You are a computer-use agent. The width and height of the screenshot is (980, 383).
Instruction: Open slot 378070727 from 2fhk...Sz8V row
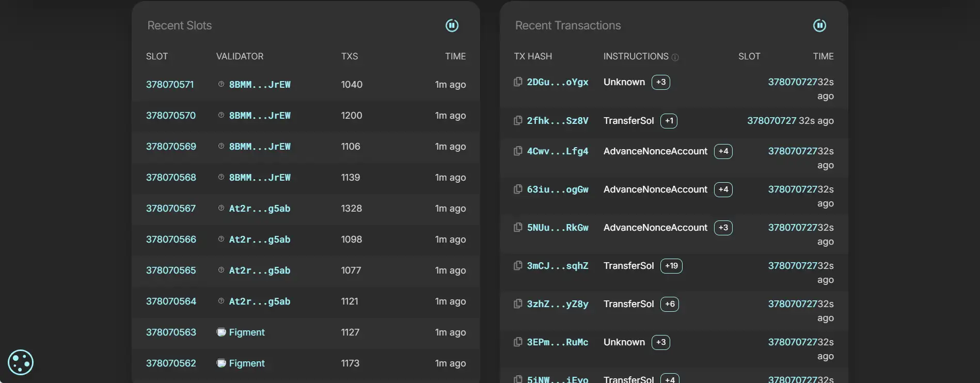coord(771,121)
